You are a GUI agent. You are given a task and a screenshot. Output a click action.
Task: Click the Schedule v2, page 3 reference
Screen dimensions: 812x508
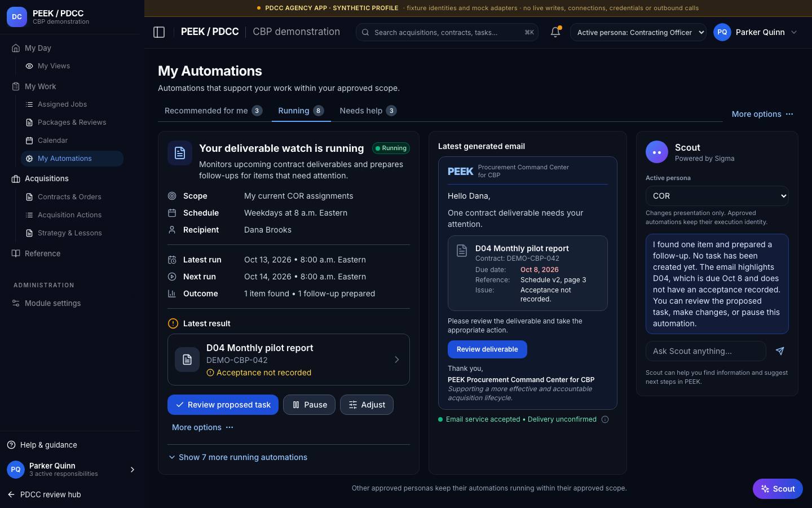(x=553, y=280)
